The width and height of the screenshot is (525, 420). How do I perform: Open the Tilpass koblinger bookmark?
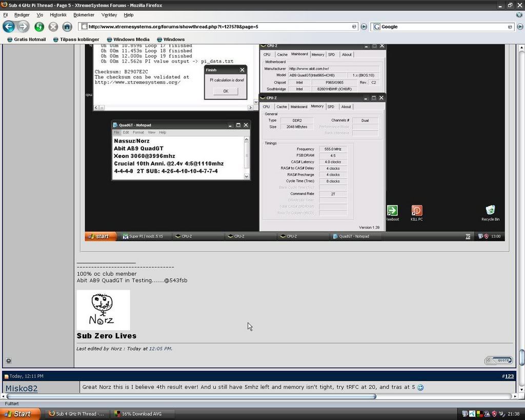click(76, 39)
